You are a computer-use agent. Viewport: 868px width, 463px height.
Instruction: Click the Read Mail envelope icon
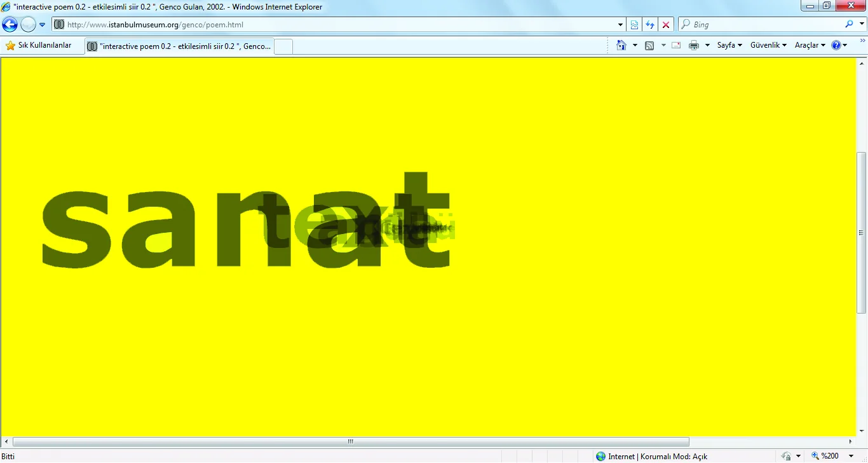pos(676,46)
